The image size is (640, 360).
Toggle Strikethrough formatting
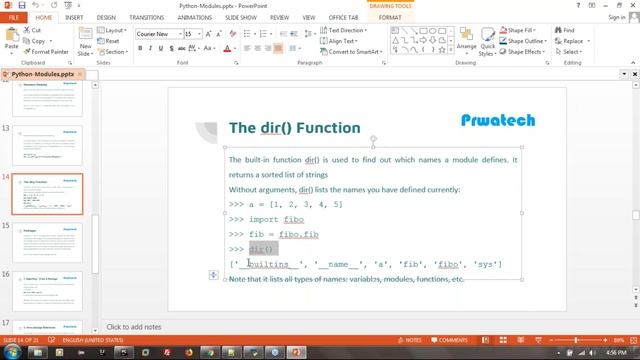(x=182, y=49)
